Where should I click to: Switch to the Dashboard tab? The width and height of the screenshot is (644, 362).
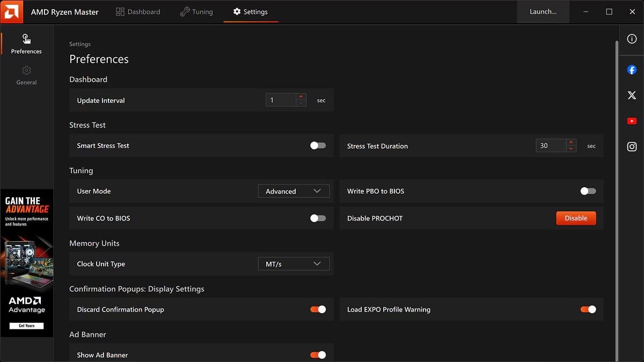tap(138, 12)
